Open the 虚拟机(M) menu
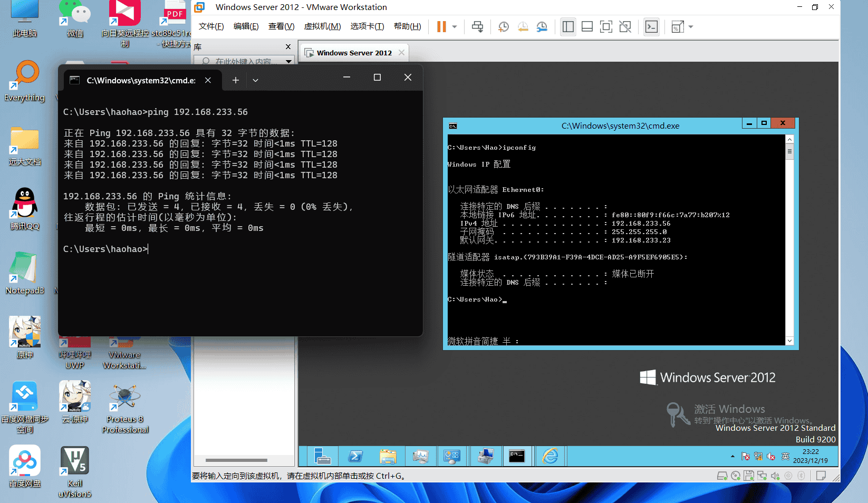 [322, 26]
